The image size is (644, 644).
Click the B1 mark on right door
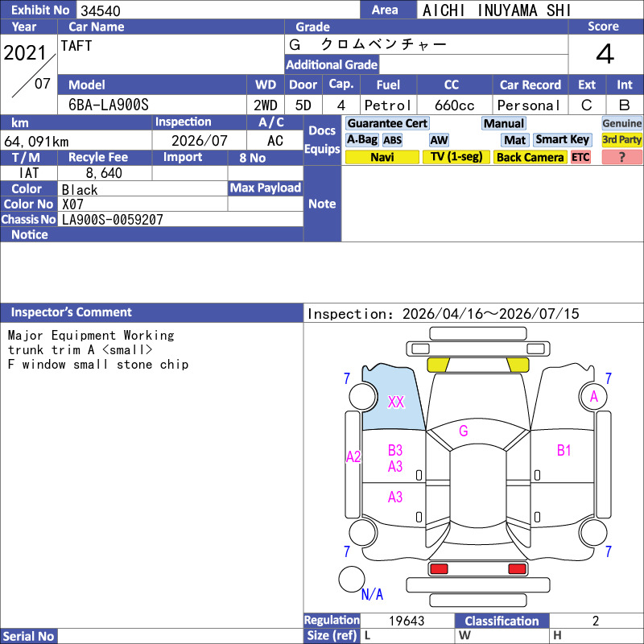(x=564, y=451)
